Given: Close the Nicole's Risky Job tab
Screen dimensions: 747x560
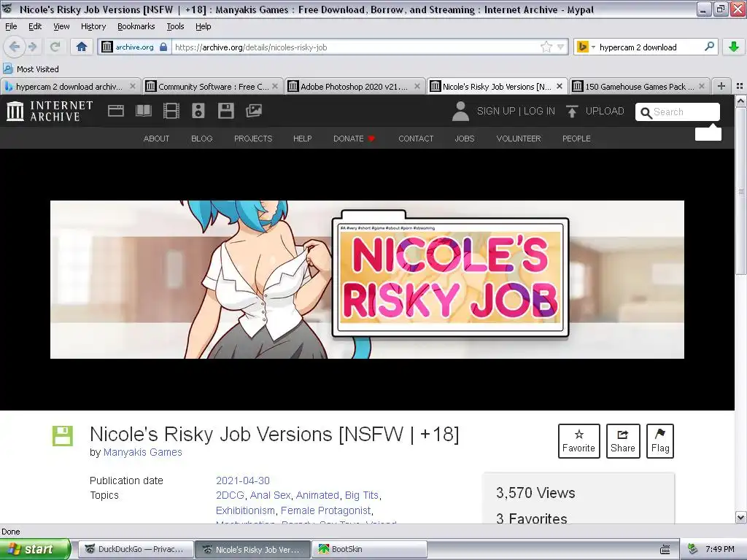Looking at the screenshot, I should coord(560,86).
